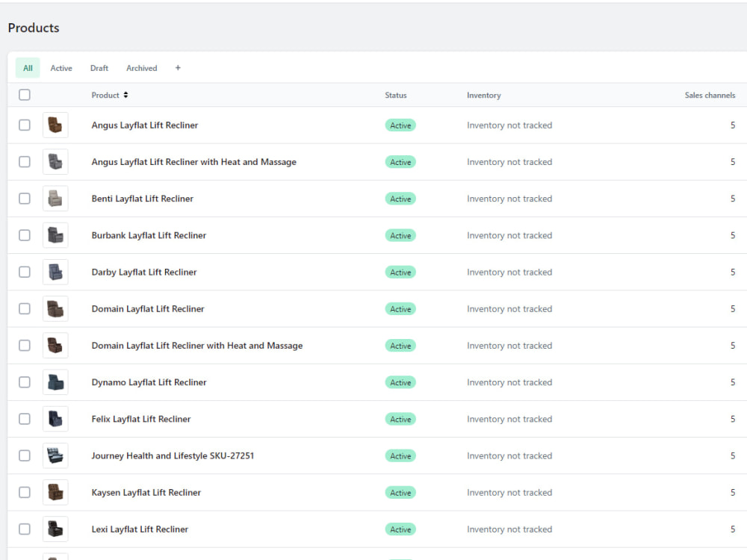Open Journey Health and Lifestyle SKU-27251 product
The image size is (747, 560).
click(173, 455)
